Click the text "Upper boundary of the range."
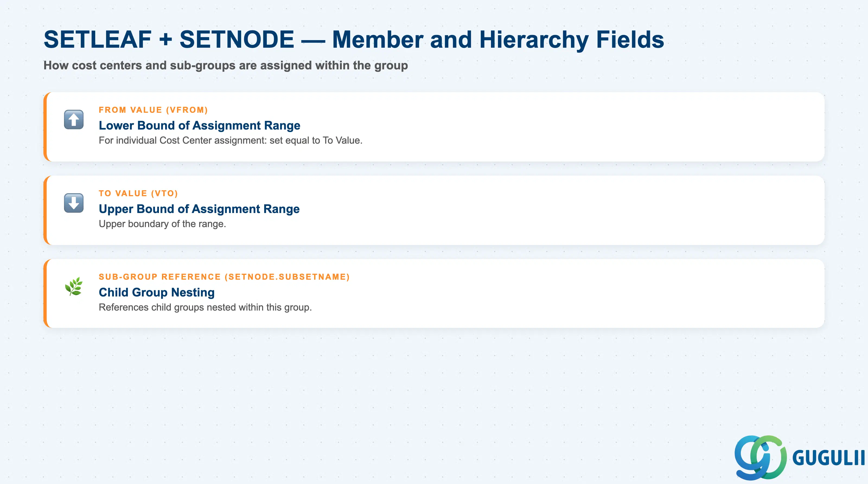The height and width of the screenshot is (484, 868). [162, 224]
